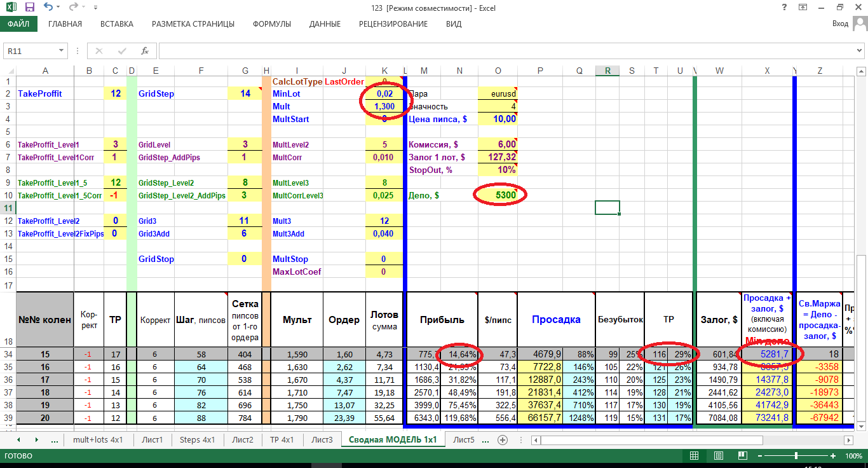Select the cell with value 5281,7

[767, 354]
